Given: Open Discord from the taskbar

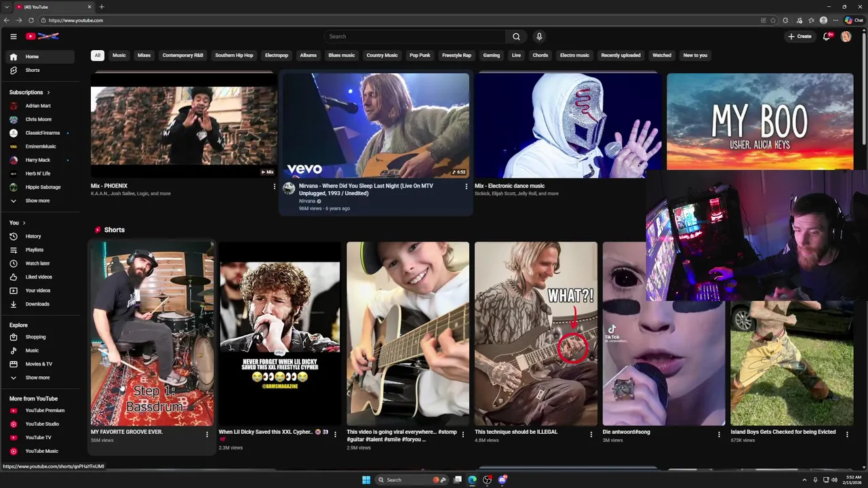Looking at the screenshot, I should point(502,480).
